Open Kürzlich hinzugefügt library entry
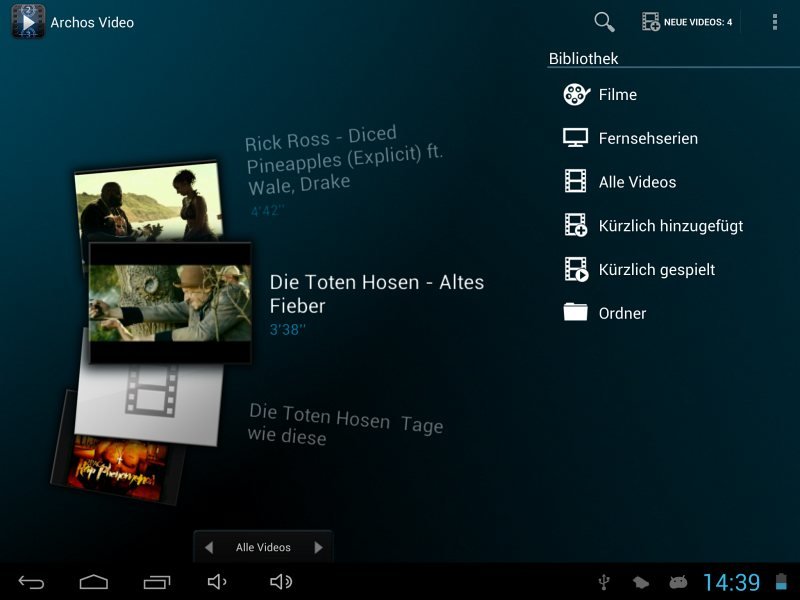 point(673,226)
